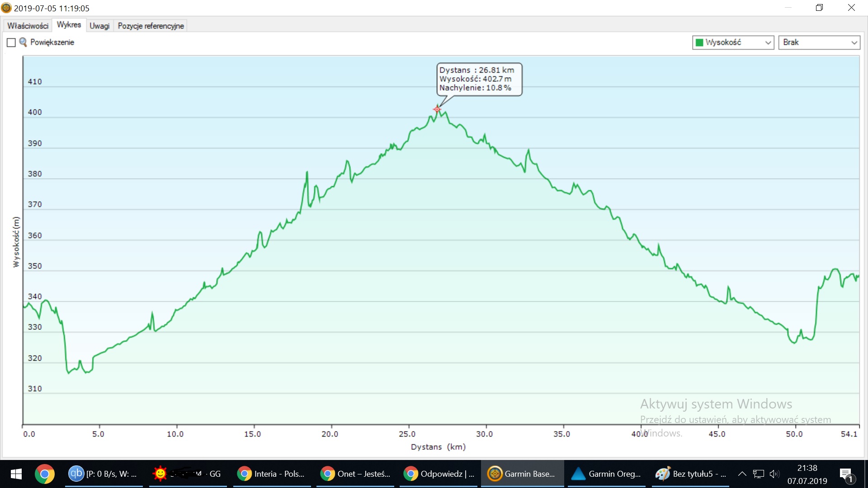Viewport: 868px width, 488px height.
Task: Click the magnifier icon next to Powiększenie
Action: [23, 42]
